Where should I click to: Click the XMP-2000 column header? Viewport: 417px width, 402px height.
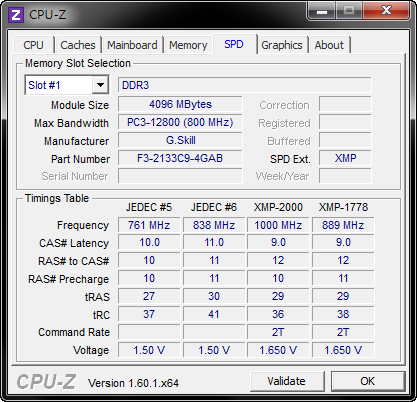click(x=278, y=207)
